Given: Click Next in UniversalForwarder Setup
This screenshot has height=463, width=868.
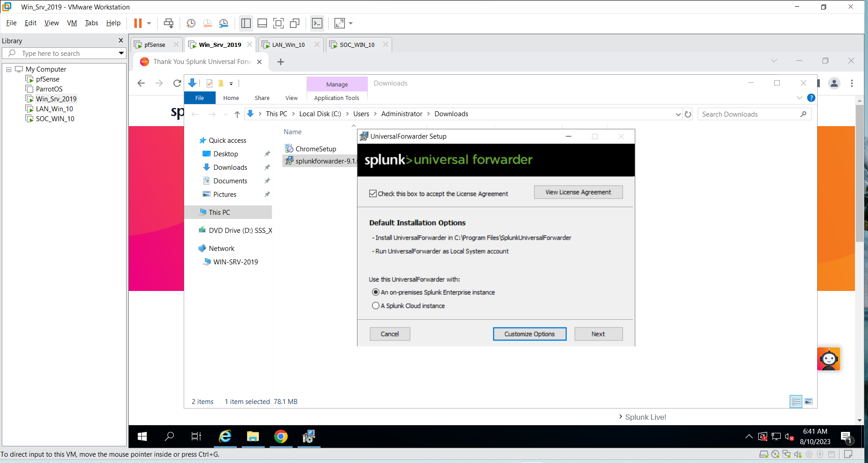Looking at the screenshot, I should [x=598, y=334].
